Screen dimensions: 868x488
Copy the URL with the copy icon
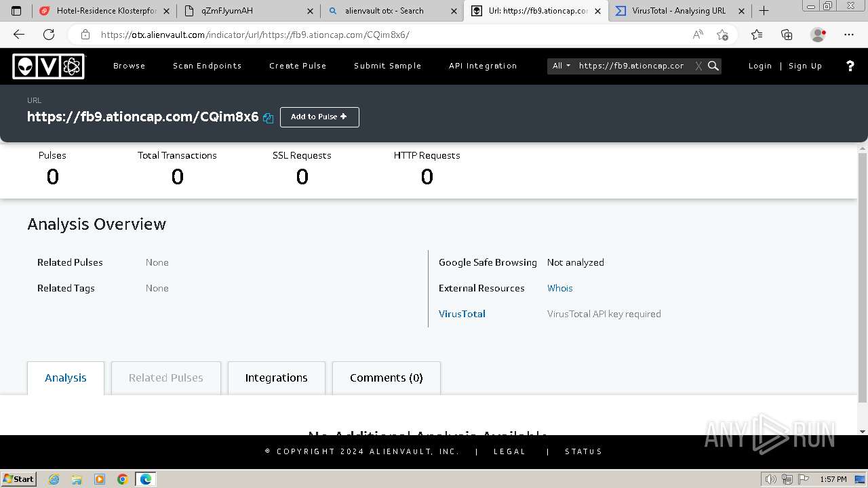pyautogui.click(x=268, y=118)
